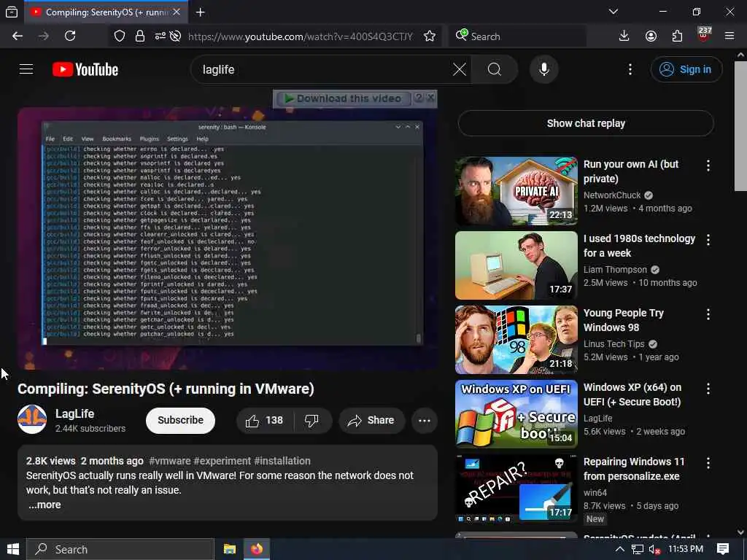Open more actions ellipsis under video
Image resolution: width=747 pixels, height=560 pixels.
(x=425, y=421)
